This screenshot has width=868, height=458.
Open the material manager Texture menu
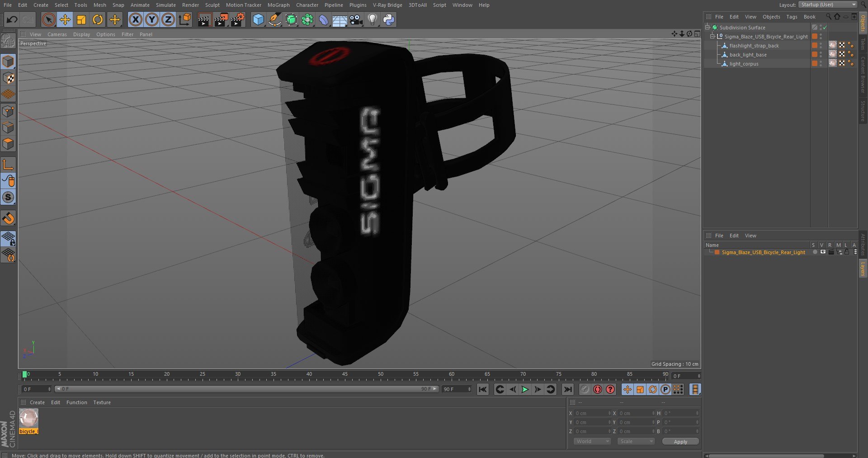coord(102,402)
